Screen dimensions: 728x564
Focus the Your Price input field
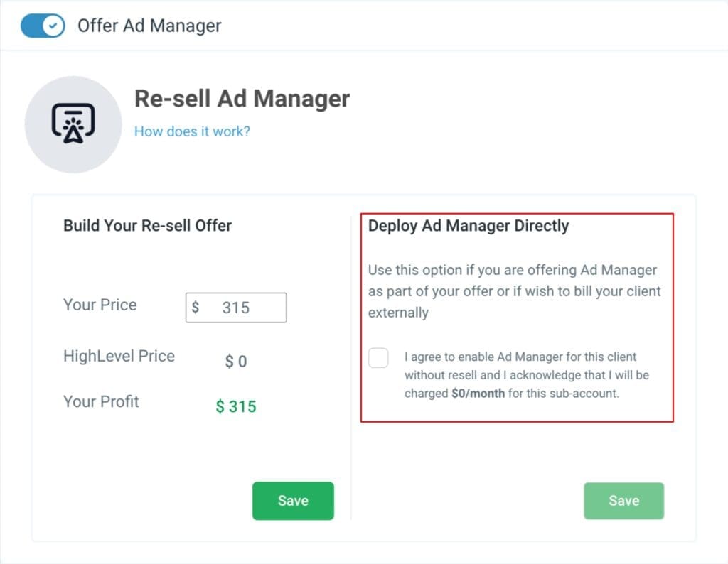pyautogui.click(x=245, y=308)
